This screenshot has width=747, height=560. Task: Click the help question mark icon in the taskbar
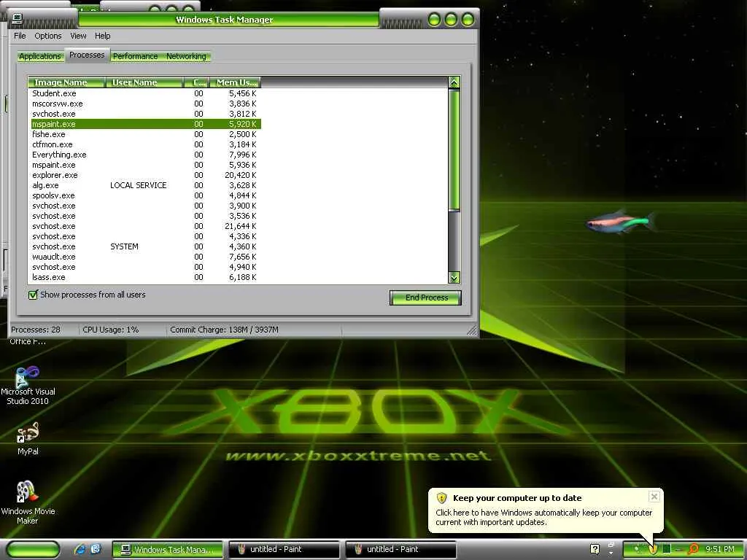coord(595,549)
